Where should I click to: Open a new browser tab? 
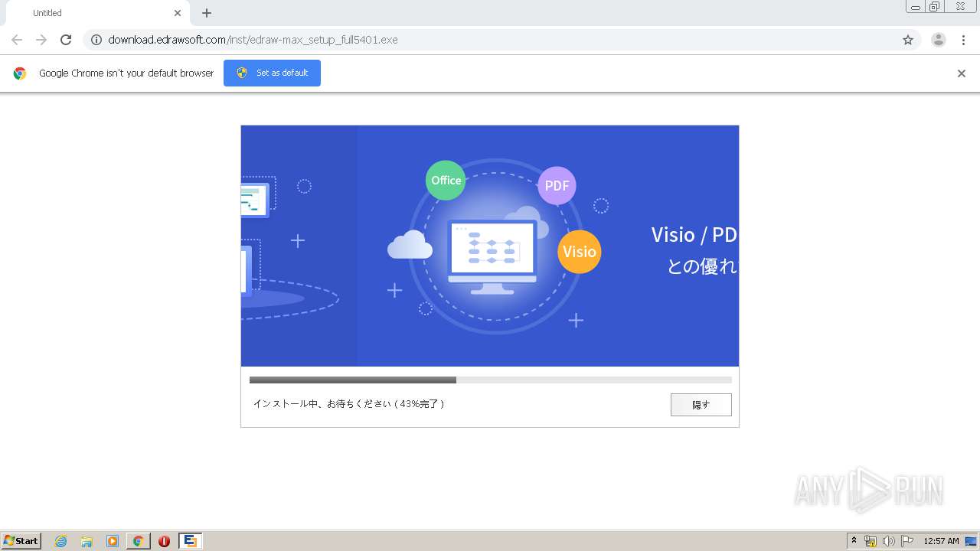207,13
